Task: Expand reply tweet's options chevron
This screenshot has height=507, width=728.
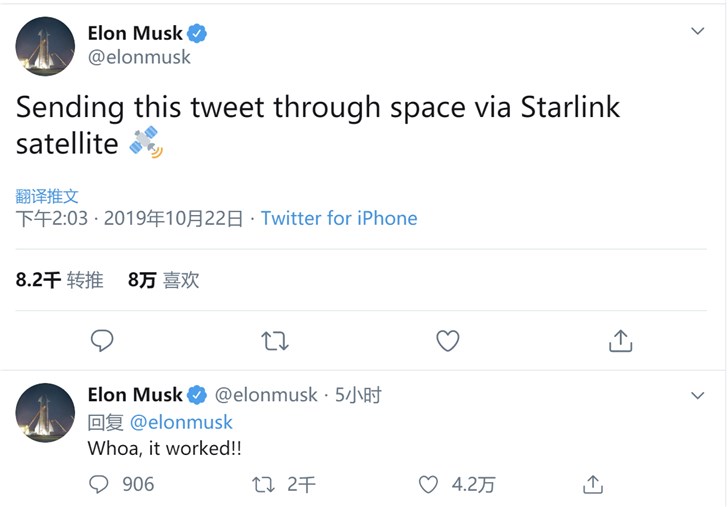Action: click(x=698, y=395)
